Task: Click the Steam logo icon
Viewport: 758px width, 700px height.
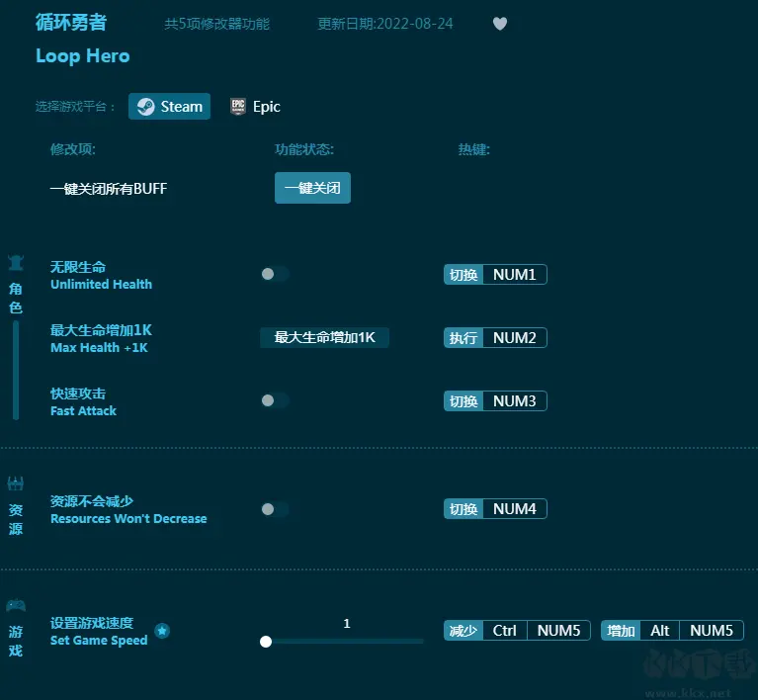Action: (145, 107)
